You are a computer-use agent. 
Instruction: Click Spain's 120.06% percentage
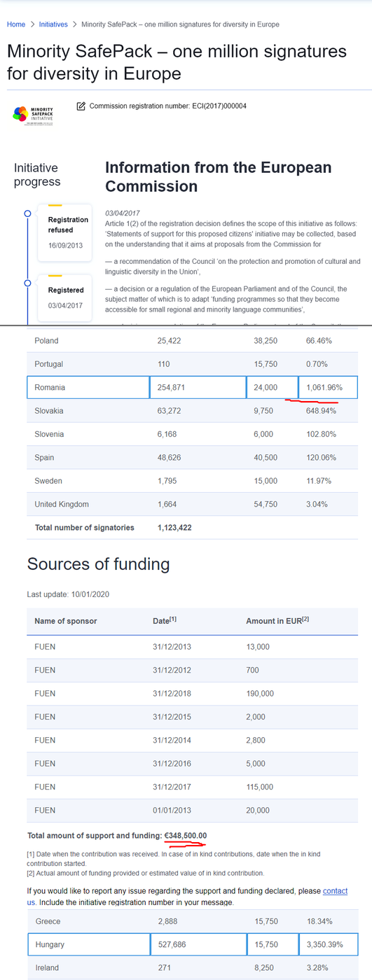tap(321, 458)
